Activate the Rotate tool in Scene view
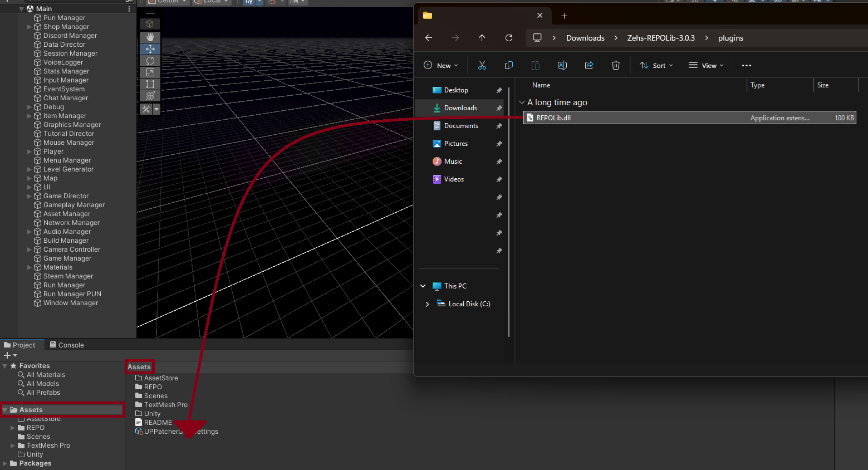This screenshot has height=470, width=868. pos(149,61)
